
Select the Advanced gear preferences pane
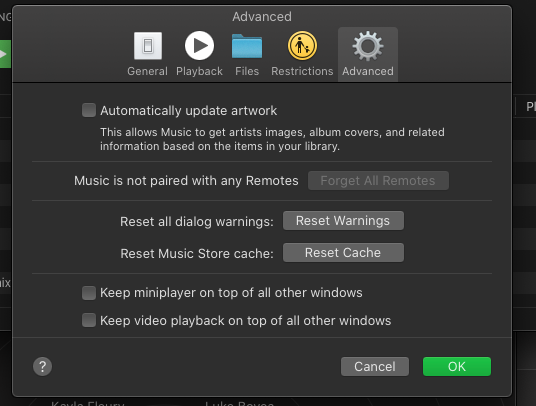click(x=368, y=54)
